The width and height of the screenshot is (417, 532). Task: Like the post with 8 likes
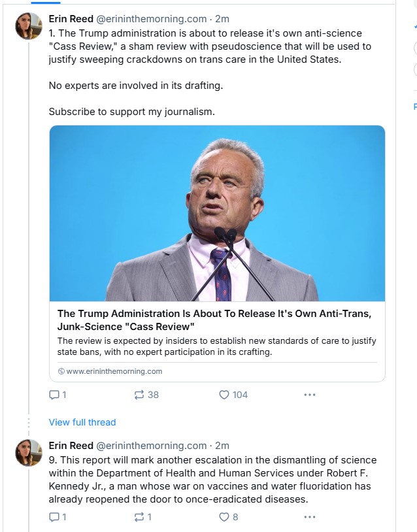click(x=224, y=517)
